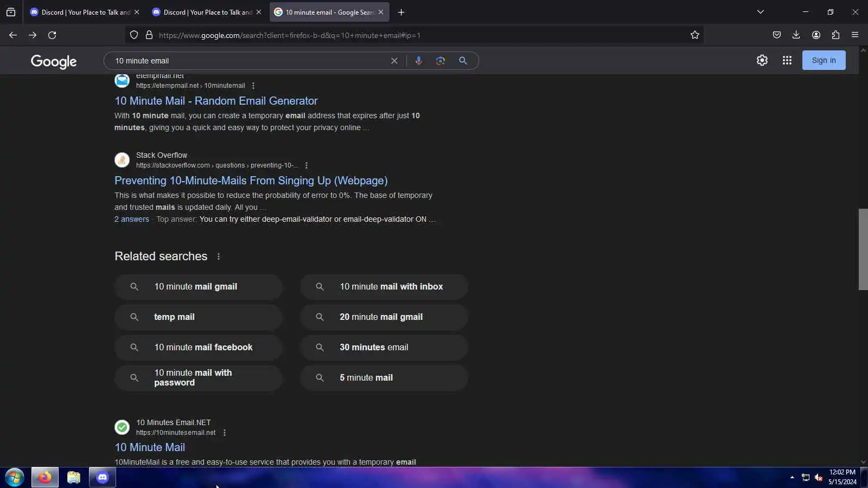Viewport: 868px width, 488px height.
Task: Open a new browser tab
Action: pyautogui.click(x=401, y=12)
